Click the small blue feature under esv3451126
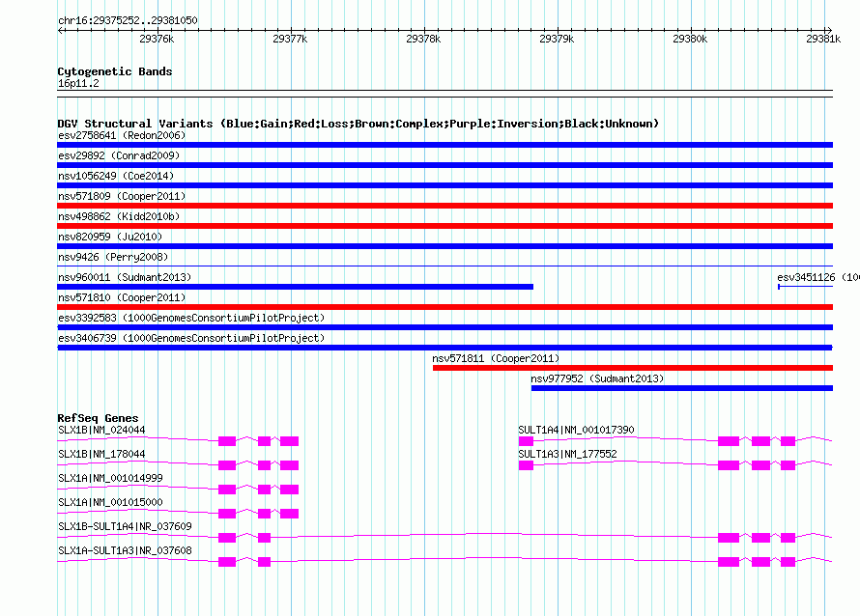The image size is (860, 616). click(805, 287)
